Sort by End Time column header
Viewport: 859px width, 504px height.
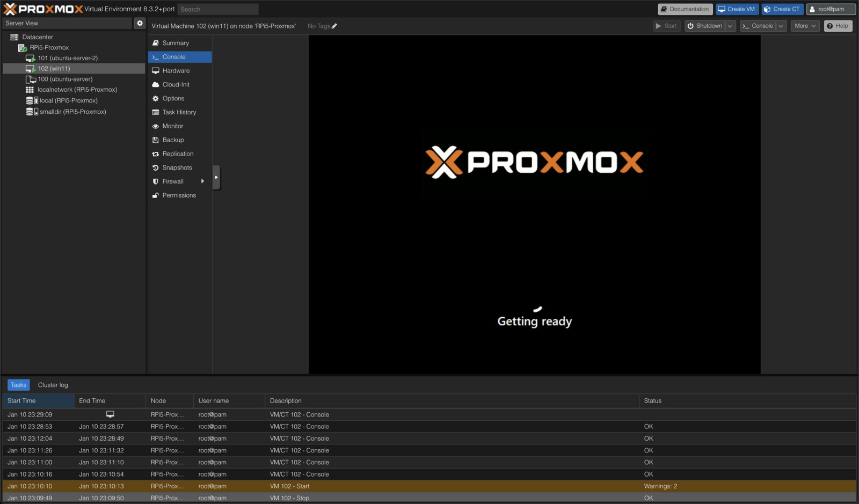[x=110, y=401]
